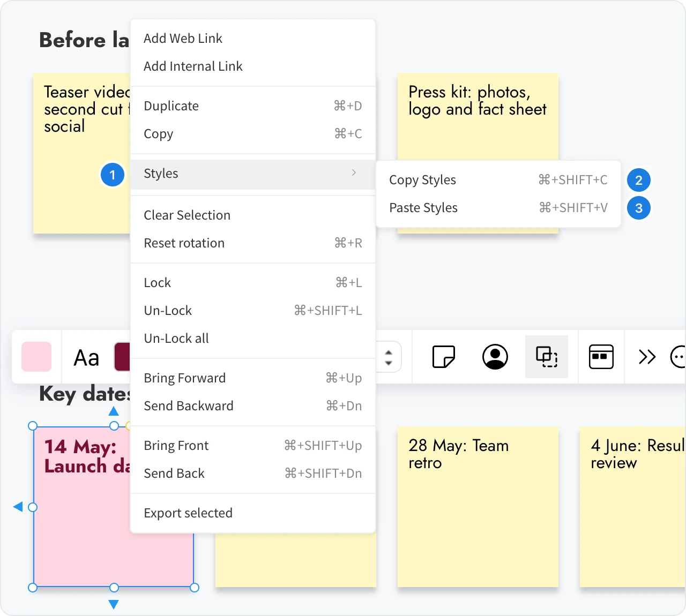Click the group selection icon in toolbar

(x=547, y=357)
